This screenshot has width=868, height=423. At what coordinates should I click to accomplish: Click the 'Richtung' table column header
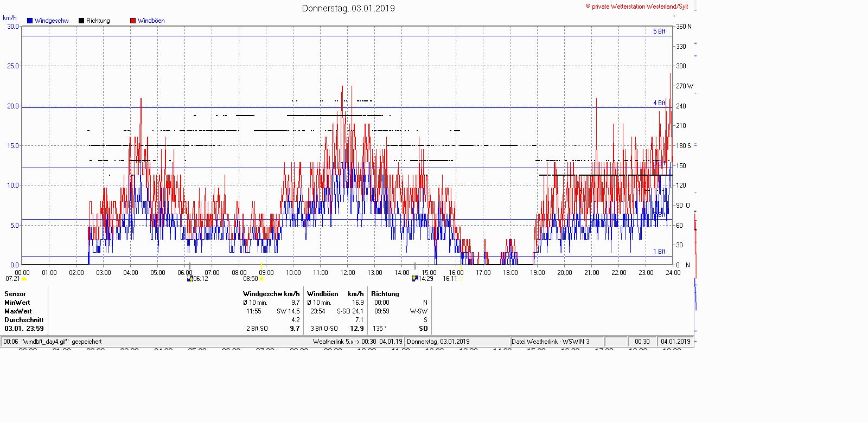tap(385, 294)
